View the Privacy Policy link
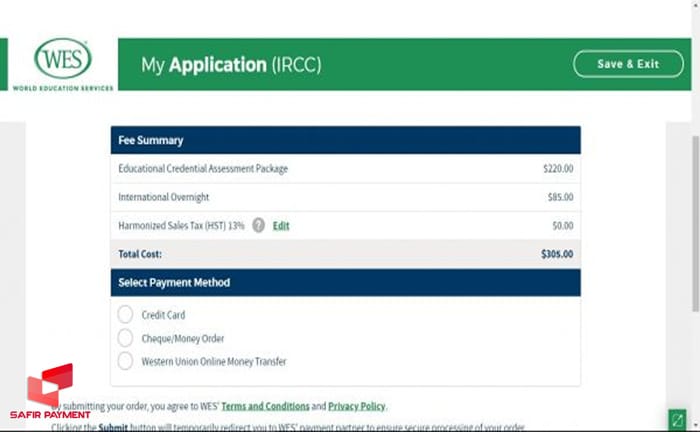The height and width of the screenshot is (432, 700). point(356,406)
